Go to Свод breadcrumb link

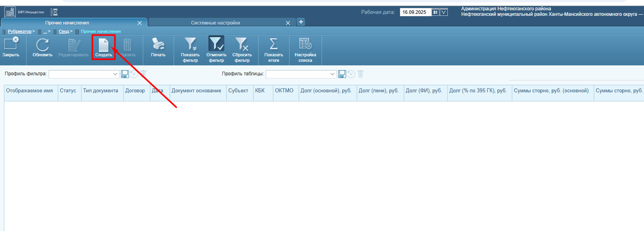[x=64, y=32]
